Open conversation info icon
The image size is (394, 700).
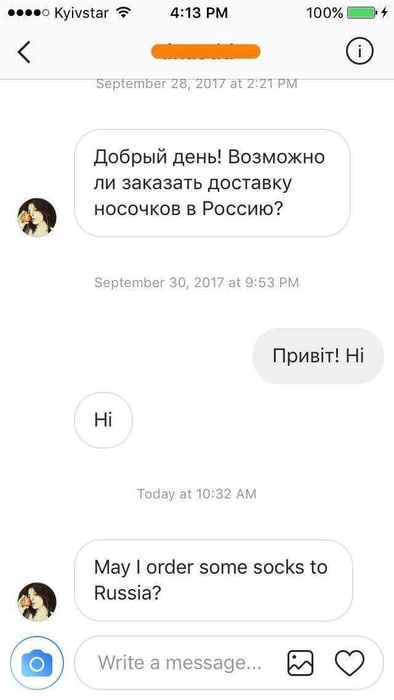(x=359, y=52)
